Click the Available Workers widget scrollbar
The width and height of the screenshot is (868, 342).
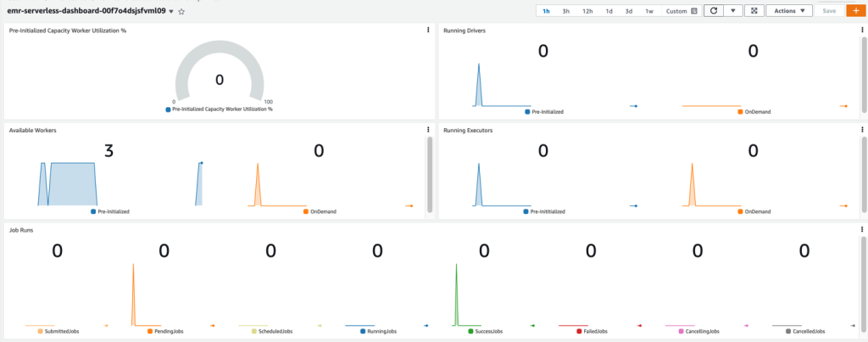coord(430,174)
